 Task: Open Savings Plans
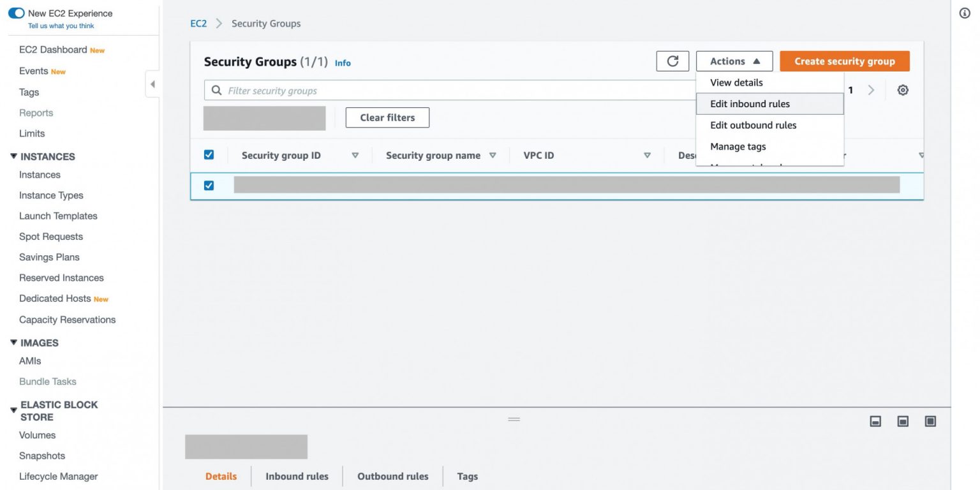[x=49, y=257]
